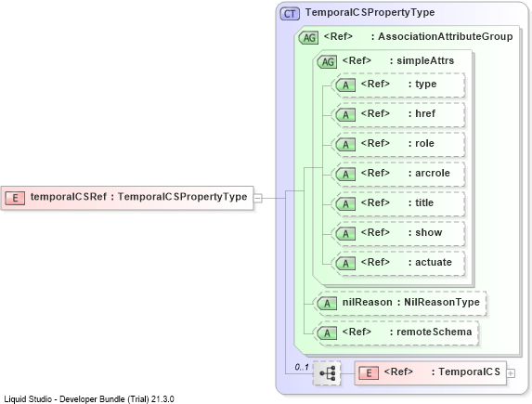This screenshot has width=532, height=404.
Task: Click the A icon for the arcrole attribute
Action: (x=345, y=175)
